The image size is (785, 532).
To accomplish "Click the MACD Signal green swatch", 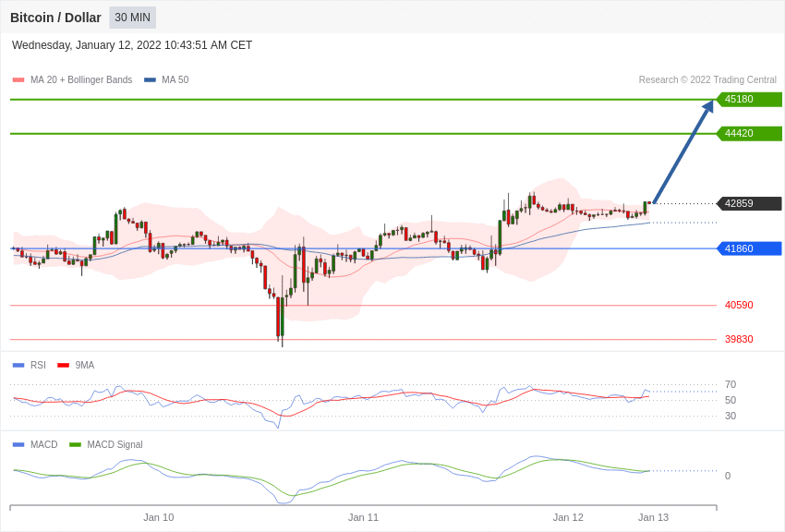I will tap(75, 445).
